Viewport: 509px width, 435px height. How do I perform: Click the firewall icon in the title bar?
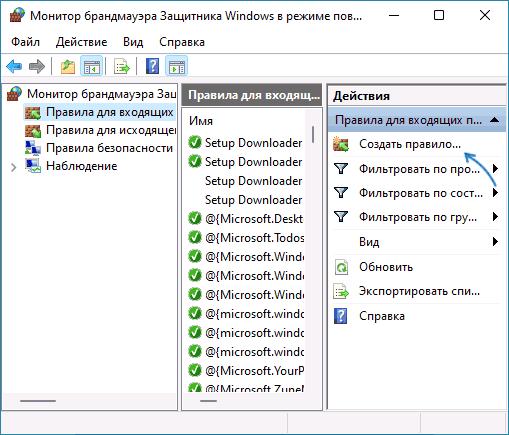pyautogui.click(x=17, y=15)
